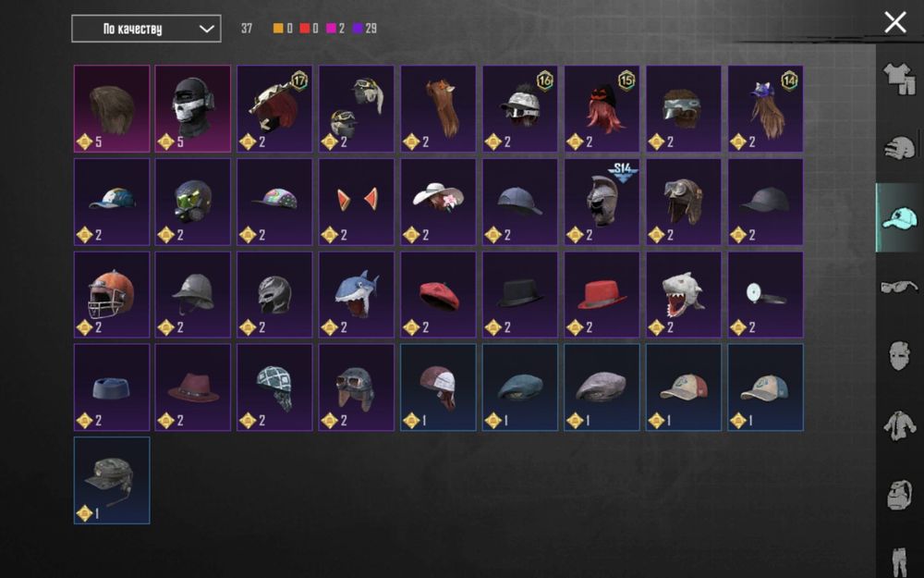Select the camo cap with headset item
The height and width of the screenshot is (578, 924).
tap(112, 480)
